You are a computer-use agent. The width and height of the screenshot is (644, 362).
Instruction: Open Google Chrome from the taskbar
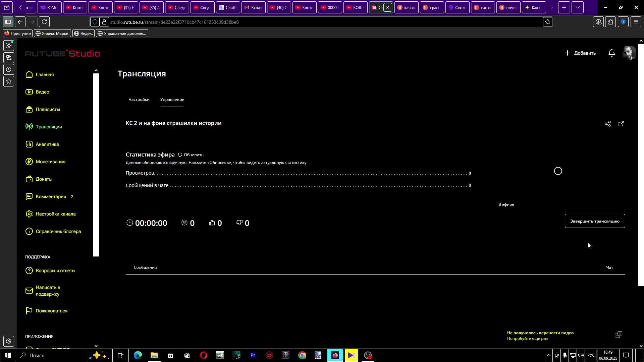(302, 355)
